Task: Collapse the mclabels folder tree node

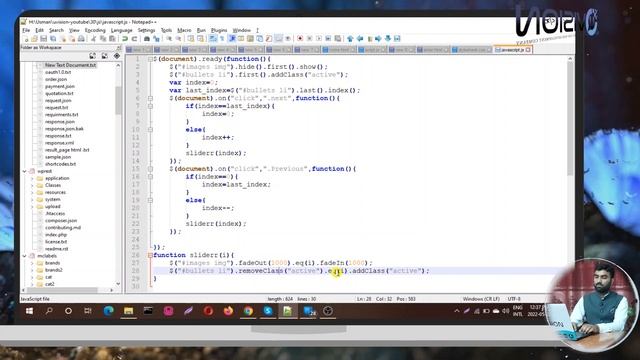Action: pyautogui.click(x=24, y=256)
